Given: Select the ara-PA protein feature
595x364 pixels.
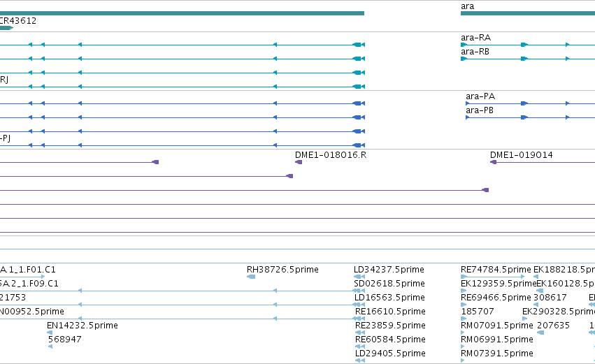Looking at the screenshot, I should click(x=530, y=103).
